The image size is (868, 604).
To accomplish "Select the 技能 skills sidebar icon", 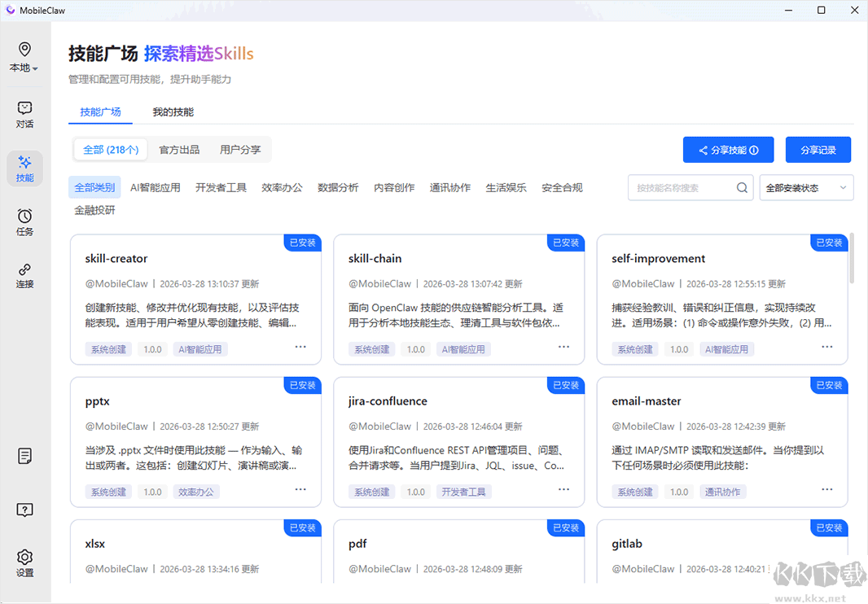I will (x=24, y=169).
